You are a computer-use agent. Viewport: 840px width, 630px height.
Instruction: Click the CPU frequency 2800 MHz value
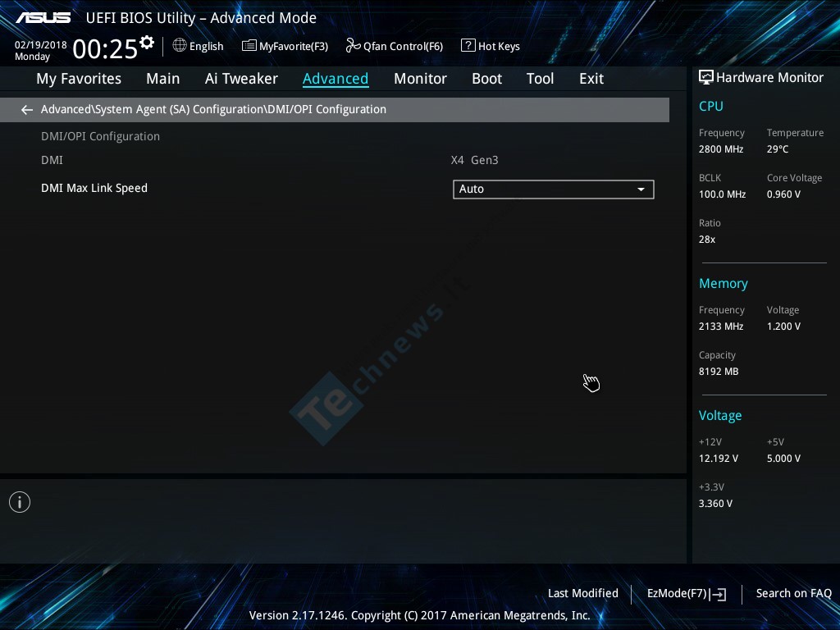click(x=721, y=149)
